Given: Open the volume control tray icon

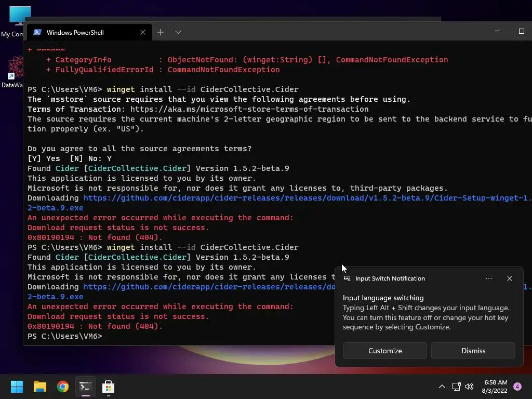Looking at the screenshot, I should point(469,387).
